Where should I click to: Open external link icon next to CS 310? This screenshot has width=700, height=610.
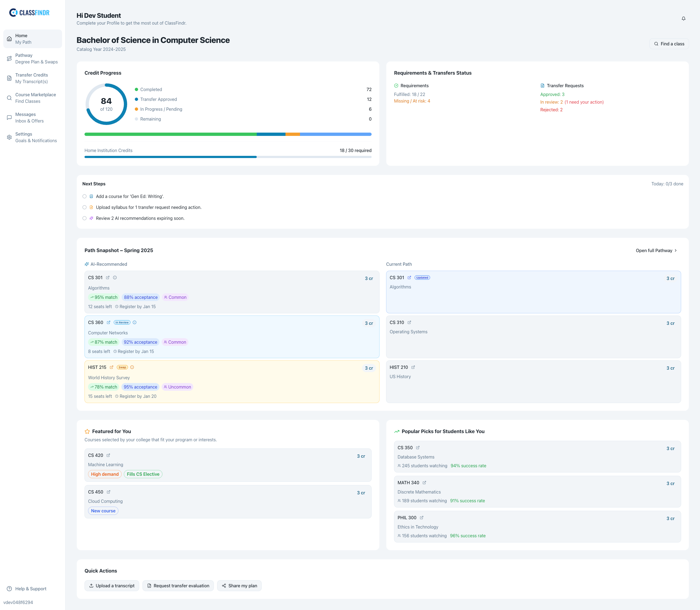(409, 322)
